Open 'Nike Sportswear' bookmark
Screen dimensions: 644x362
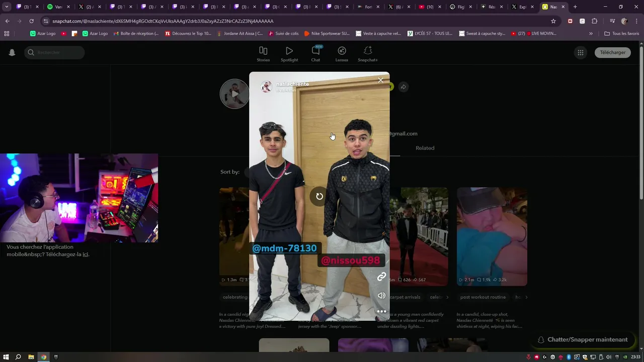pyautogui.click(x=327, y=34)
